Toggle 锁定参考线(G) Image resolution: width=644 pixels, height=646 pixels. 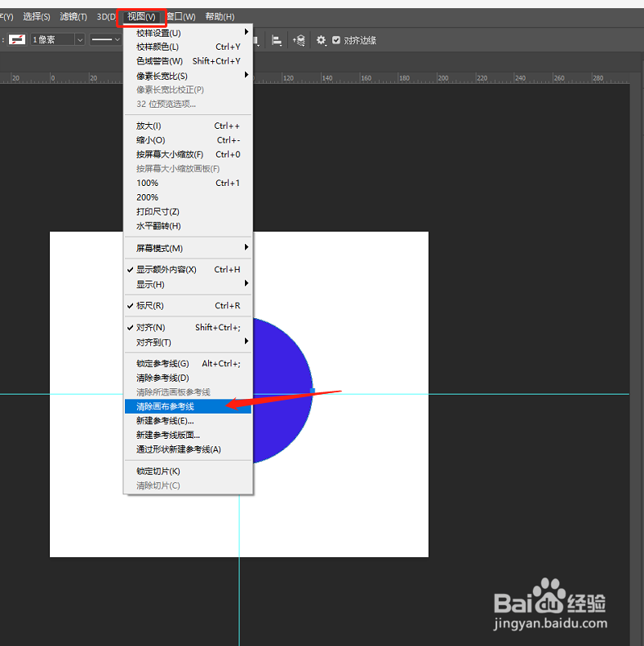point(188,364)
